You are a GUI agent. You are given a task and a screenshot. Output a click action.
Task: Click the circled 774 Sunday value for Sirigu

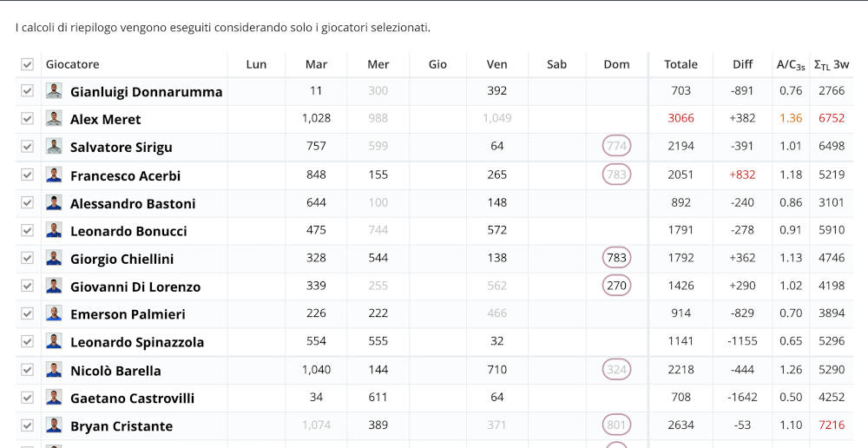pyautogui.click(x=616, y=147)
